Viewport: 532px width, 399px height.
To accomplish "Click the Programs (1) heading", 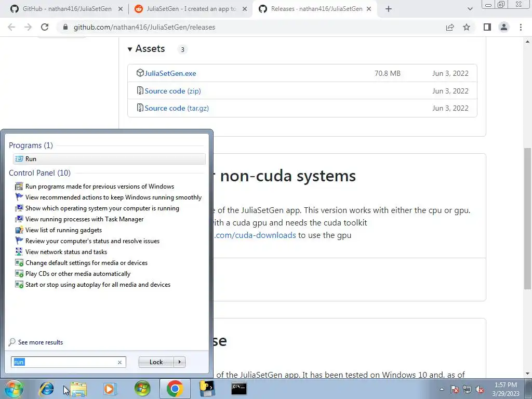I will (x=31, y=145).
